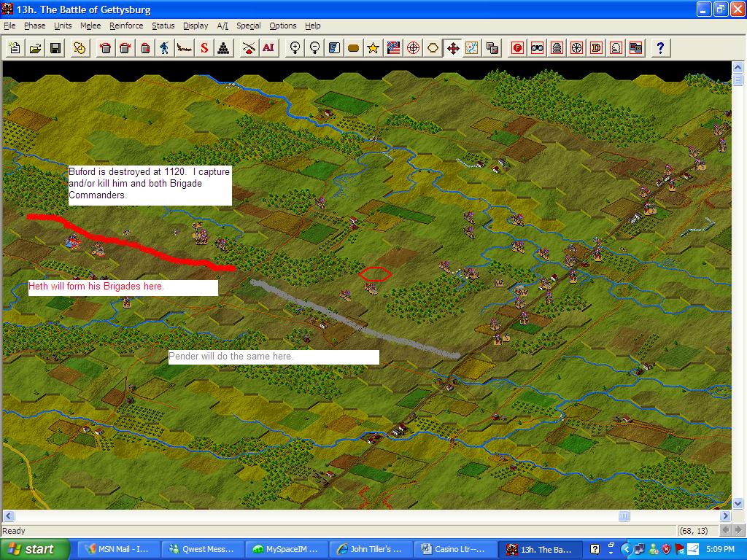Click the taskbar question mark help icon

tap(595, 550)
